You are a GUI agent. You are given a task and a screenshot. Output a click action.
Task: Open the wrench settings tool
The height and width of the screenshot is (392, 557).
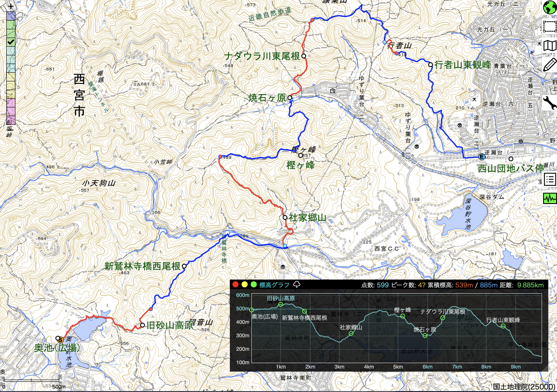(x=550, y=103)
